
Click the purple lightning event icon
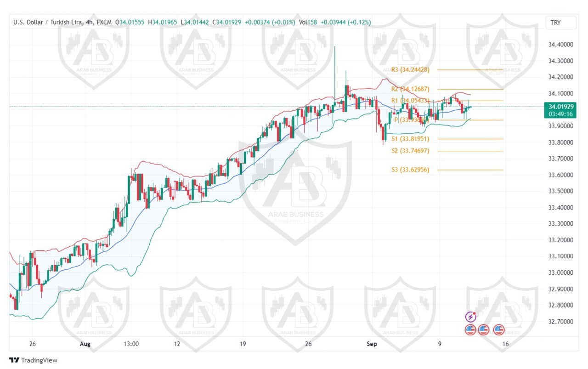click(470, 317)
